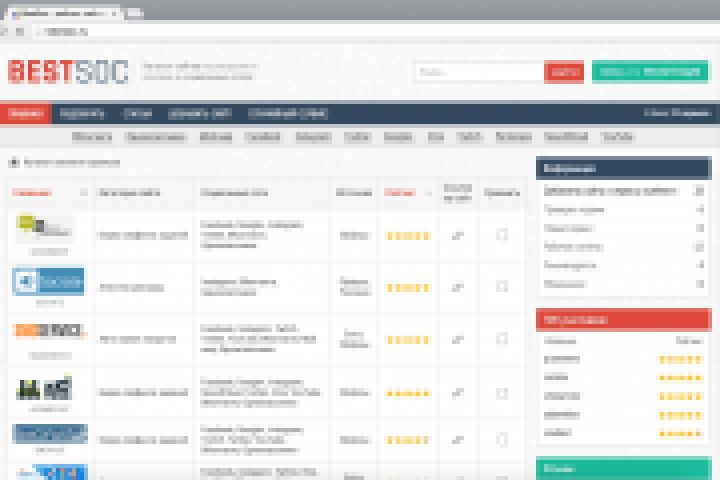Viewport: 720px width, 480px height.
Task: Click the browser back arrow
Action: coord(4,32)
